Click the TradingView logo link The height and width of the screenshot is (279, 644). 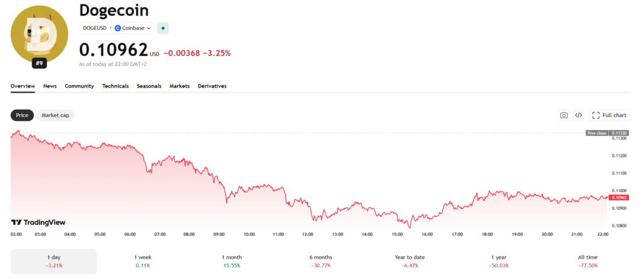[x=38, y=222]
